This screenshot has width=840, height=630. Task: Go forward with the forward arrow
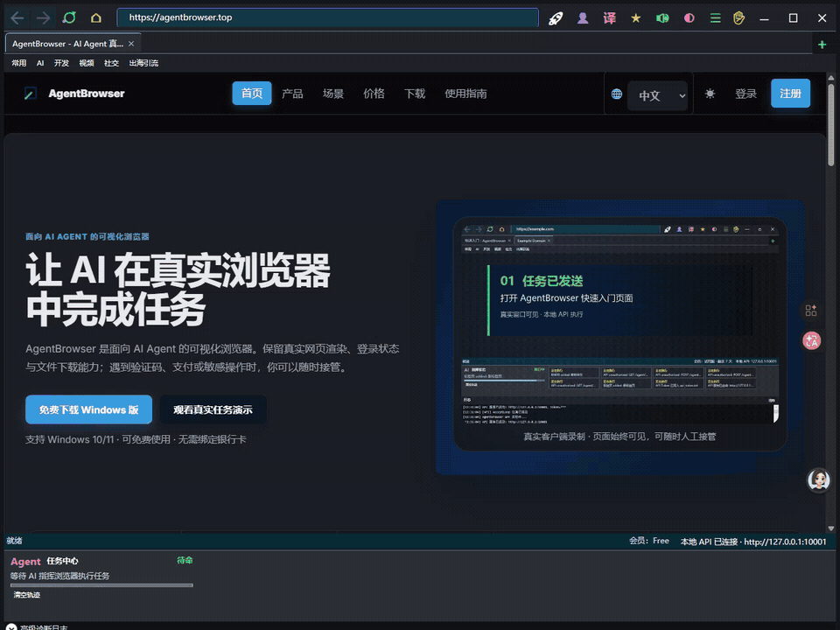pos(44,17)
